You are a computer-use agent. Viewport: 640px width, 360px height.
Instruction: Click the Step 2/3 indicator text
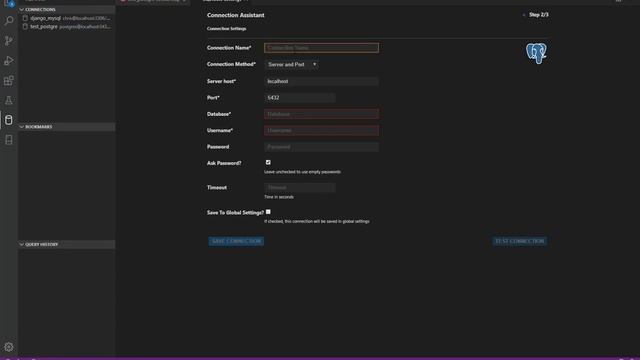pyautogui.click(x=539, y=15)
